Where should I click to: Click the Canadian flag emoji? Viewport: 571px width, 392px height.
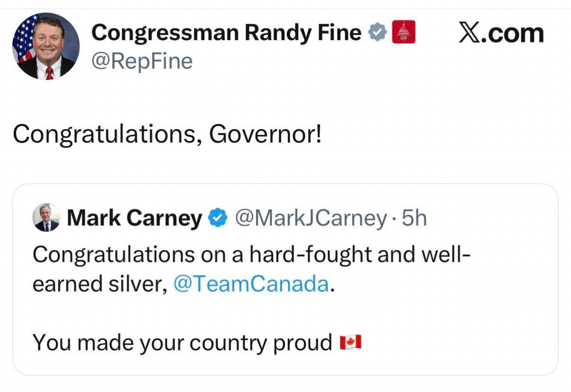350,342
